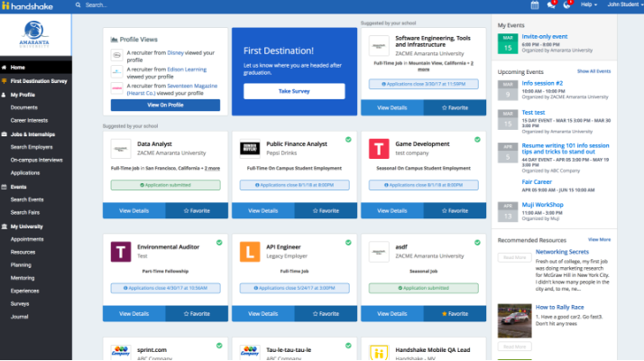This screenshot has height=361, width=644.
Task: Click the Handshake Mobile QA Lead logo
Action: pyautogui.click(x=379, y=352)
